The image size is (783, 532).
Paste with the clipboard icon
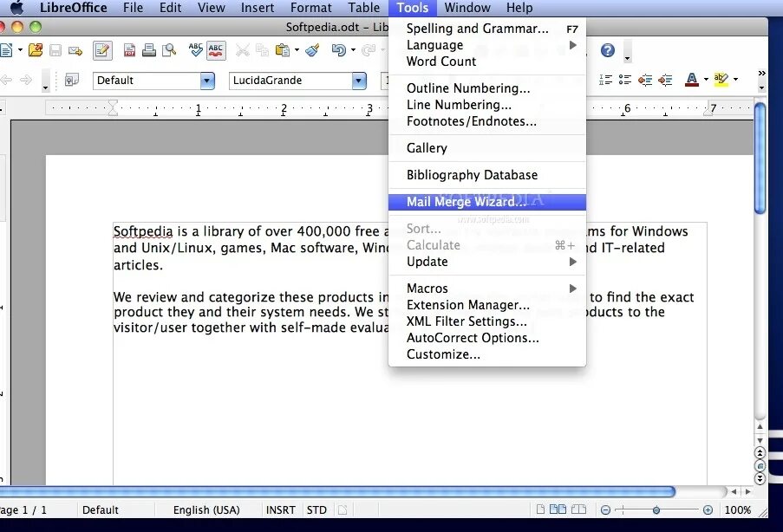tap(283, 50)
